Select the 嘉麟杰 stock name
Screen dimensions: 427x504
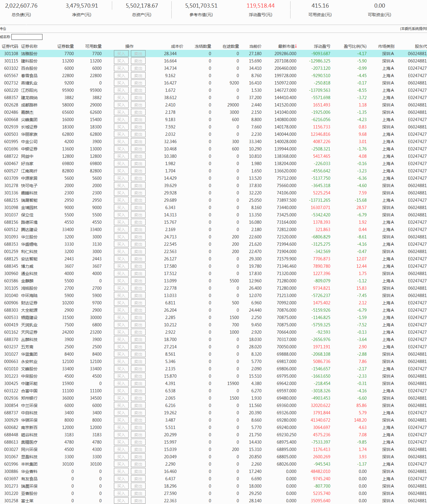tap(27, 112)
